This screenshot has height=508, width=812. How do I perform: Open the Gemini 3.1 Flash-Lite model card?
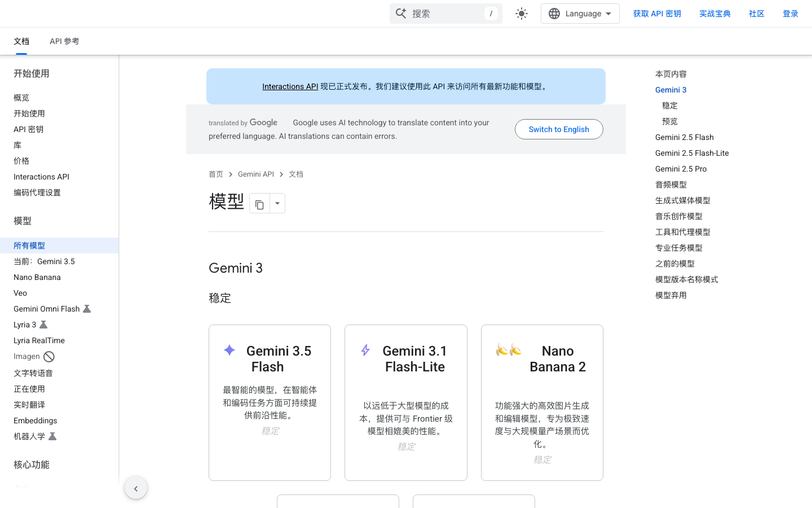[x=406, y=402]
